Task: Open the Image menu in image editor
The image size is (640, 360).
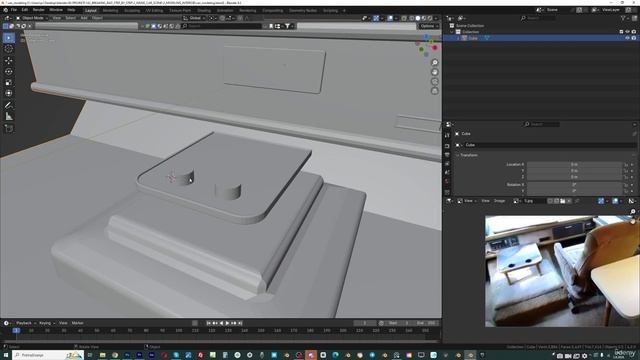Action: point(500,201)
